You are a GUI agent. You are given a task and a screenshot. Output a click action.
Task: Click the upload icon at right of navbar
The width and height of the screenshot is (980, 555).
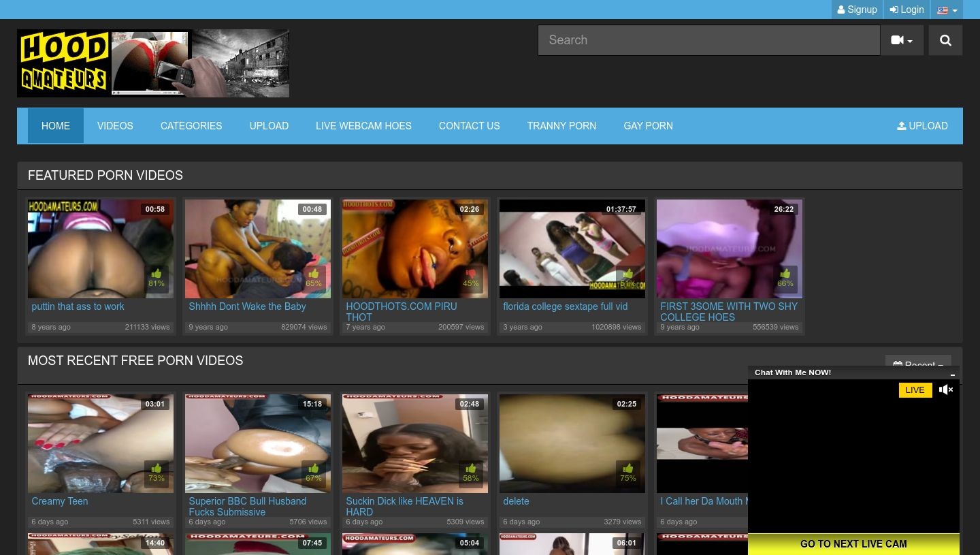tap(902, 126)
